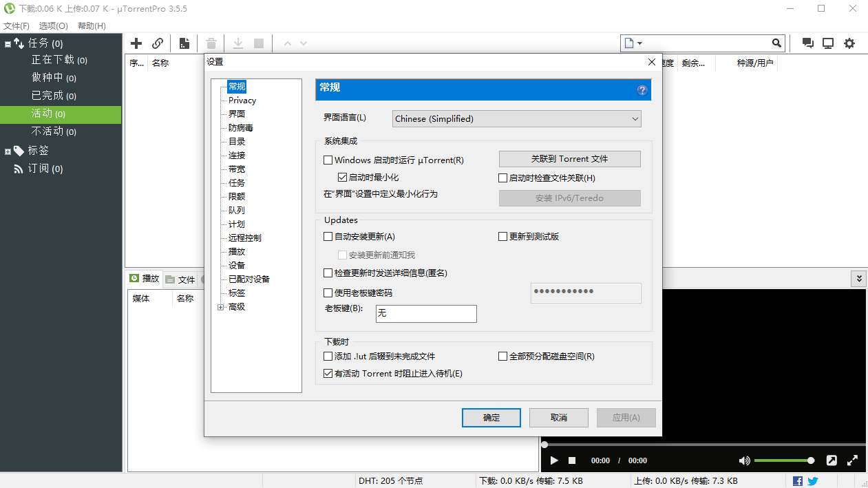Expand the 高级 tree node
This screenshot has height=488, width=868.
click(x=221, y=307)
